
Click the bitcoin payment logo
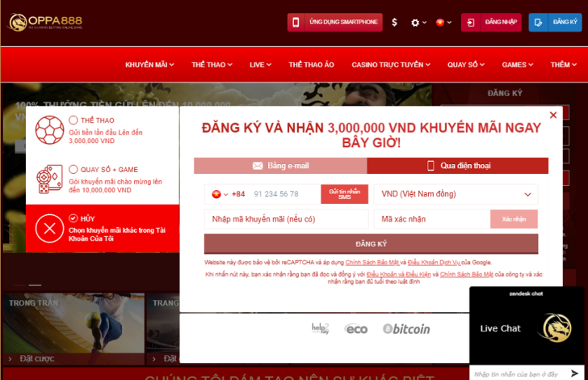pyautogui.click(x=406, y=329)
